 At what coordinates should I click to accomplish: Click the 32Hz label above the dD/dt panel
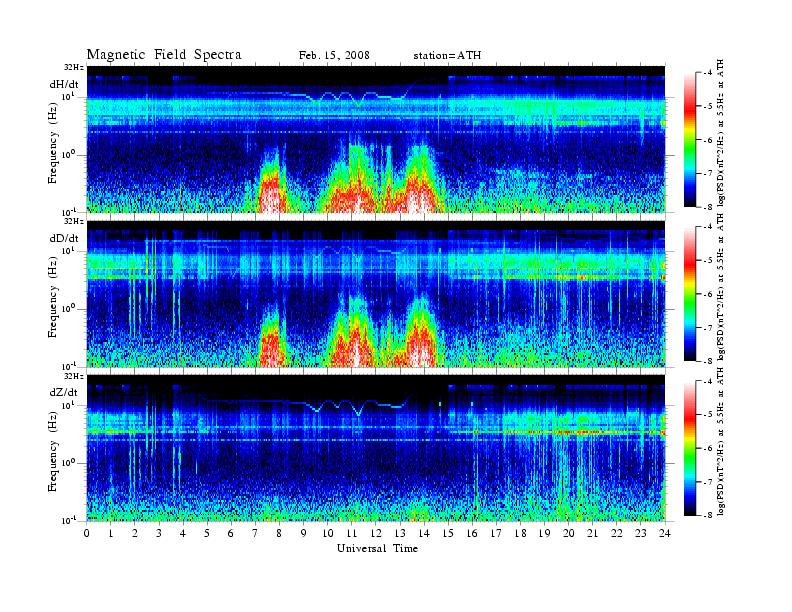[x=74, y=221]
